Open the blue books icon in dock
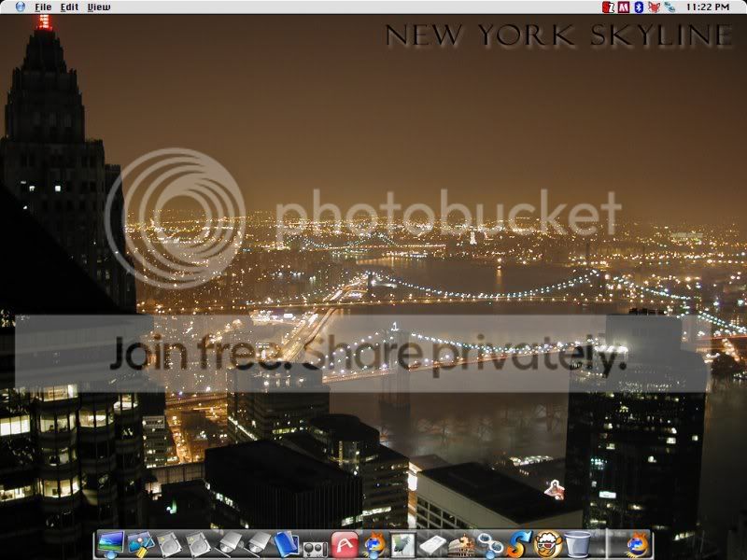 286,543
